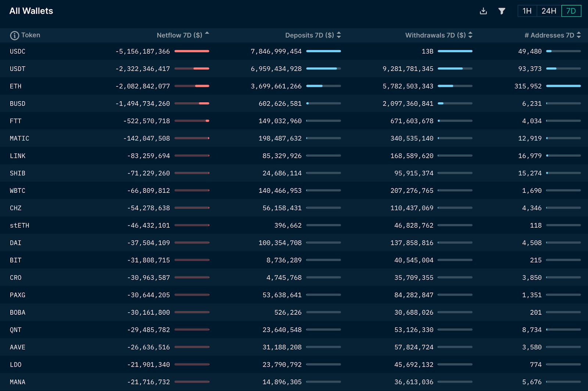Select the BIT token name

16,260
